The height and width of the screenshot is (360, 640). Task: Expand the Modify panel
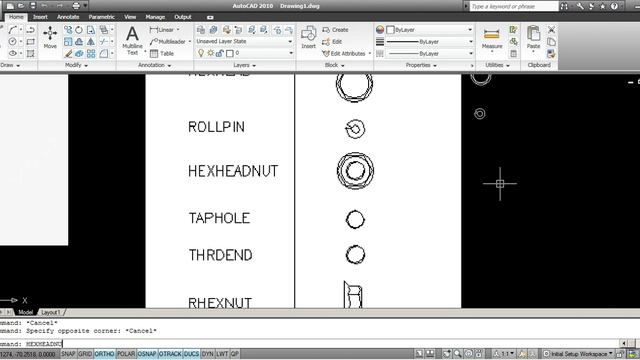click(x=76, y=65)
